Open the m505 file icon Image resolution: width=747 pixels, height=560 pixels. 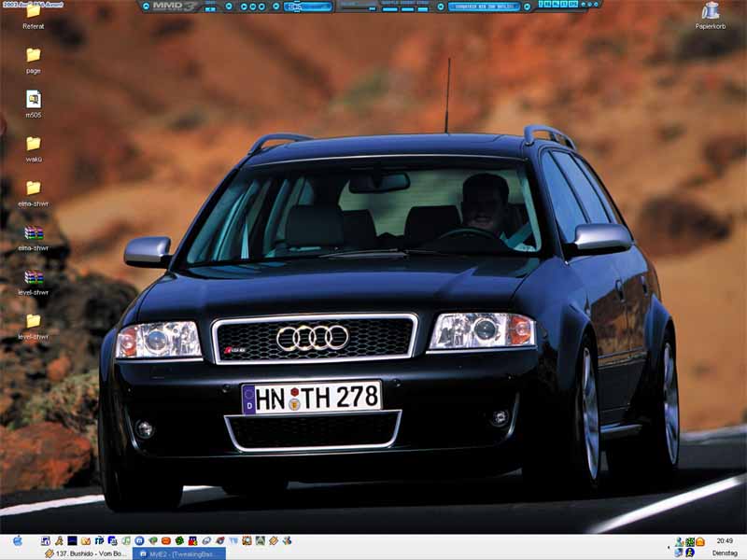pyautogui.click(x=33, y=99)
